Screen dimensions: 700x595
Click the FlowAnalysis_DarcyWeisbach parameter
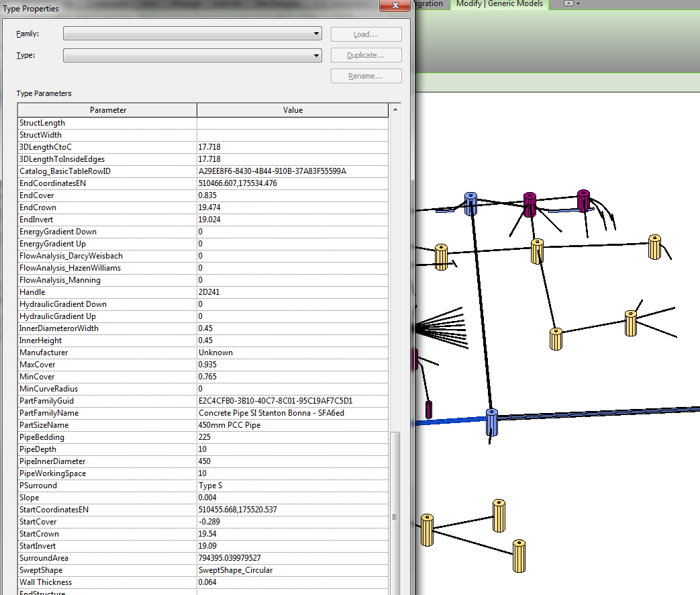(x=71, y=255)
